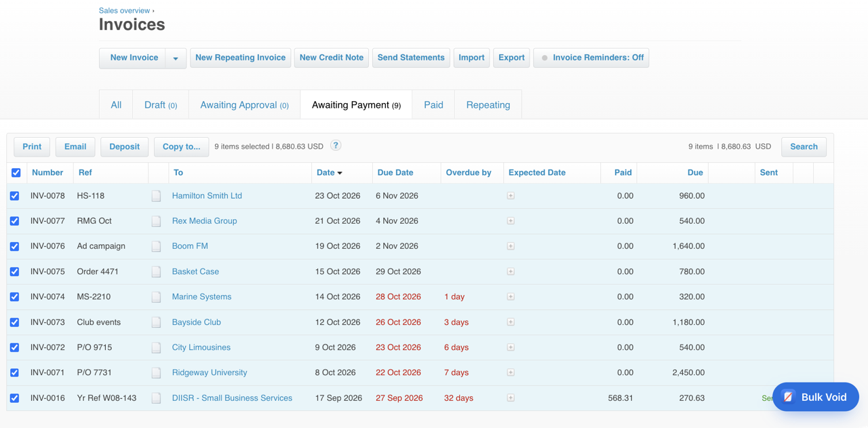Toggle the select-all checkbox in header
Viewport: 868px width, 428px height.
[16, 173]
